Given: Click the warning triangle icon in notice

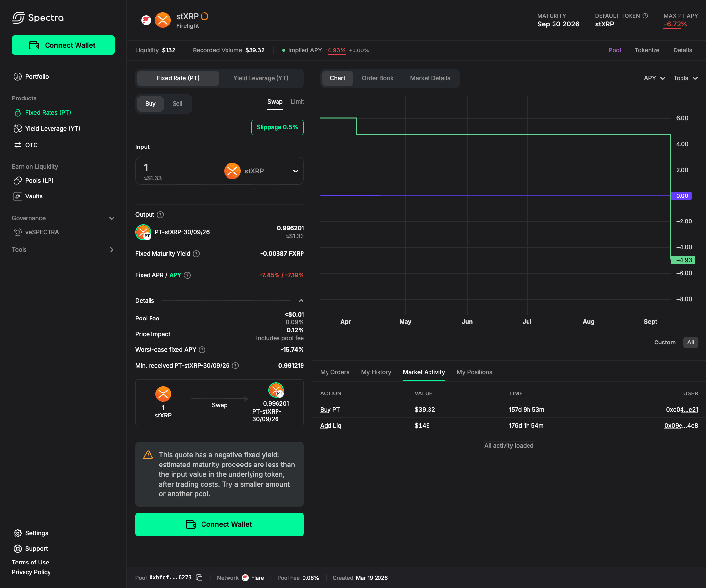Looking at the screenshot, I should tap(148, 455).
